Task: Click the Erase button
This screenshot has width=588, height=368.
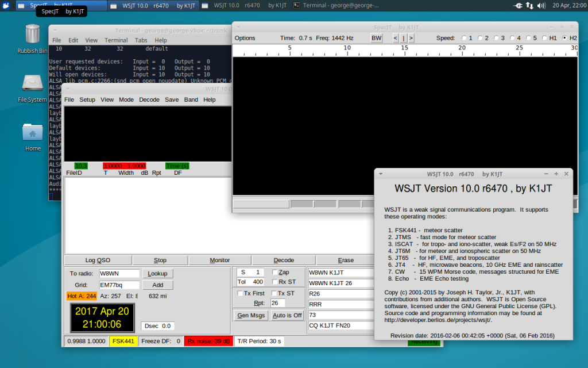Action: tap(345, 260)
